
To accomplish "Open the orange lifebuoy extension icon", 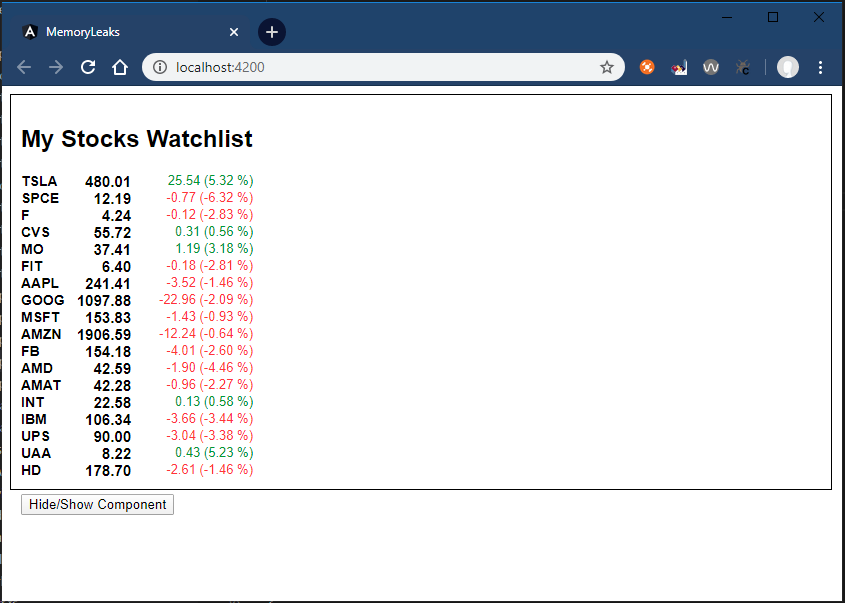I will coord(647,67).
